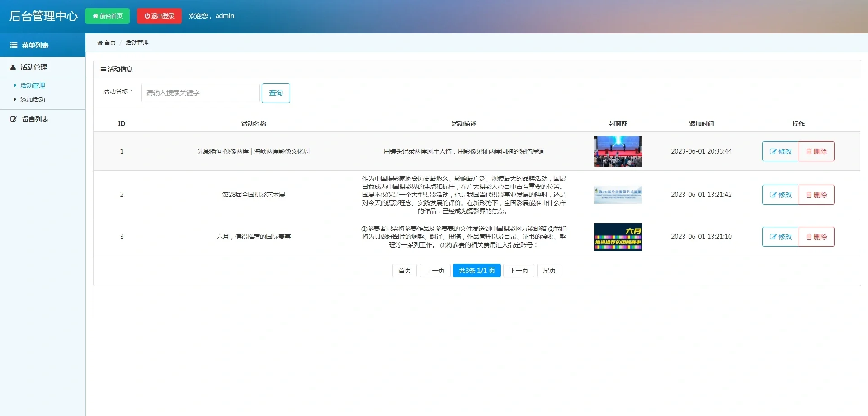Click the activity name search input field

coord(200,93)
